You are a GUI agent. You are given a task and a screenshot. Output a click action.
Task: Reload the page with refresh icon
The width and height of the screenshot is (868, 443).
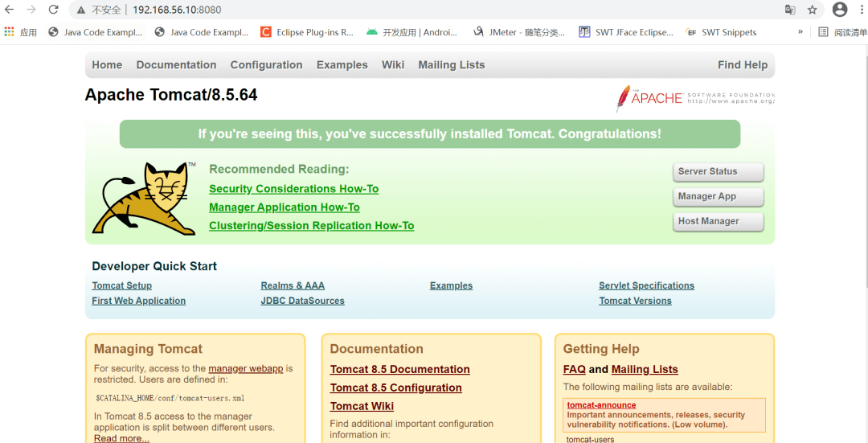(x=53, y=10)
